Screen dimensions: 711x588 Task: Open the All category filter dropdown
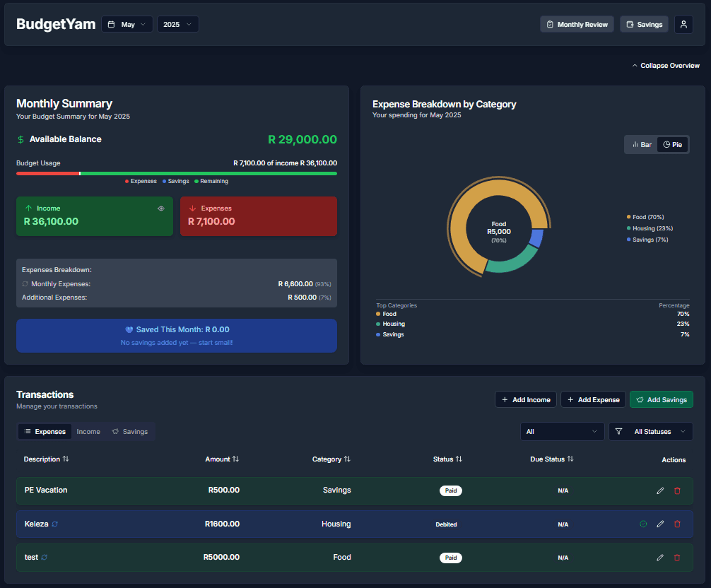point(562,431)
